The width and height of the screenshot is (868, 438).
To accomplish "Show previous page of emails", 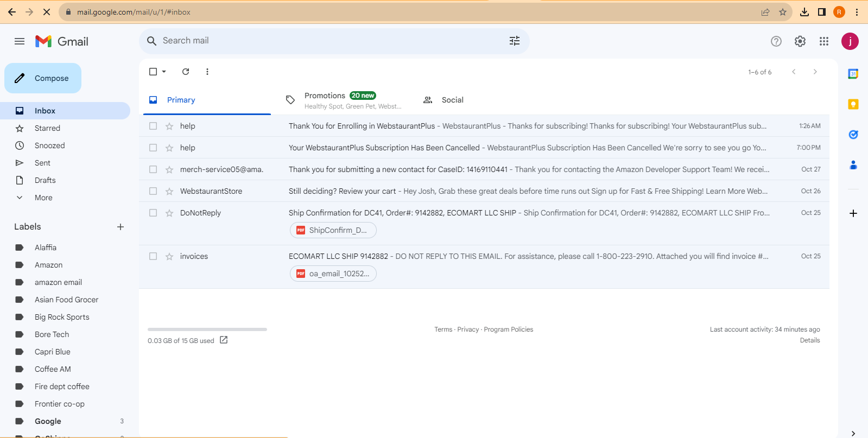I will click(x=794, y=72).
